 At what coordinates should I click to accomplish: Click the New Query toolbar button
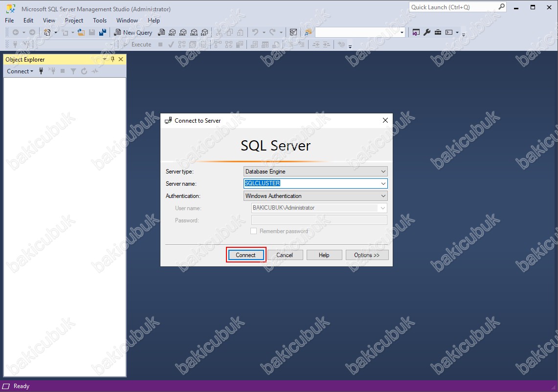133,32
